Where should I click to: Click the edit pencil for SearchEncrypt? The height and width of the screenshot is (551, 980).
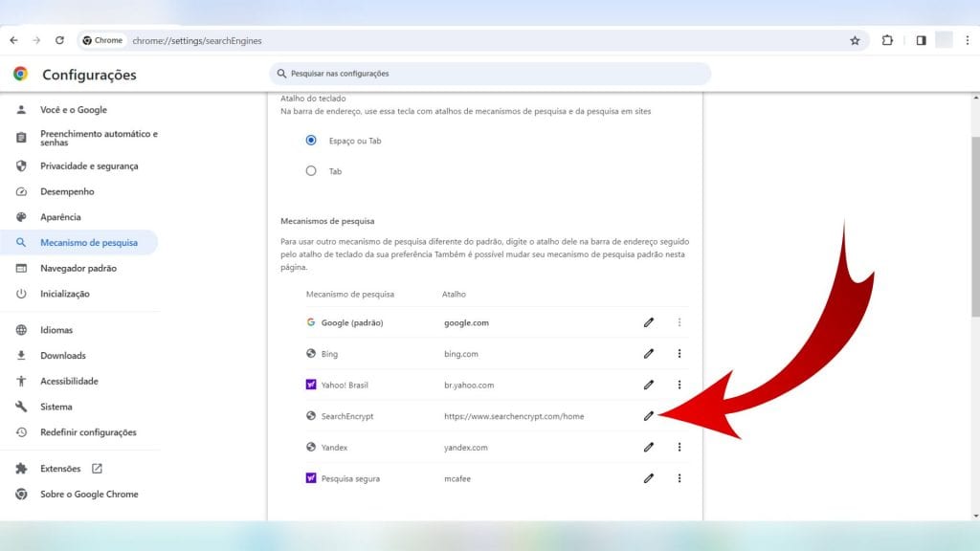point(648,416)
